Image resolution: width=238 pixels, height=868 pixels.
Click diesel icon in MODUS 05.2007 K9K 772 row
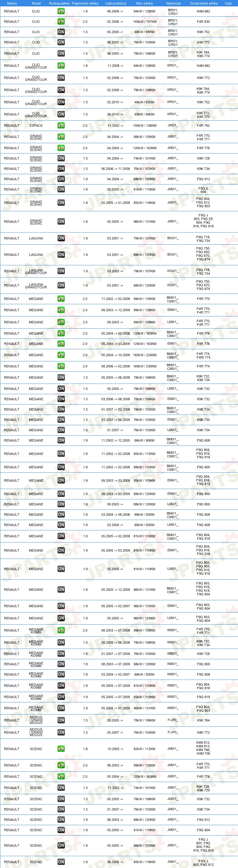click(61, 732)
